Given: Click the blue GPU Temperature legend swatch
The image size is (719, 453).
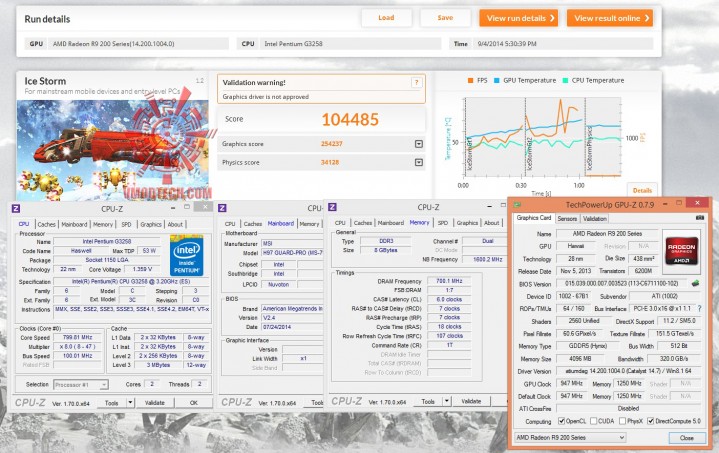Looking at the screenshot, I should pos(497,80).
